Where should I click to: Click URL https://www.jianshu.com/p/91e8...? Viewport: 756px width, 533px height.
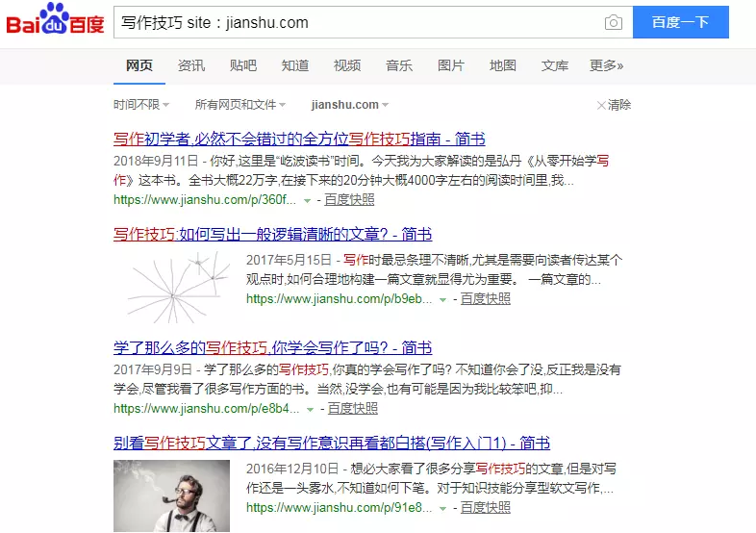(339, 507)
